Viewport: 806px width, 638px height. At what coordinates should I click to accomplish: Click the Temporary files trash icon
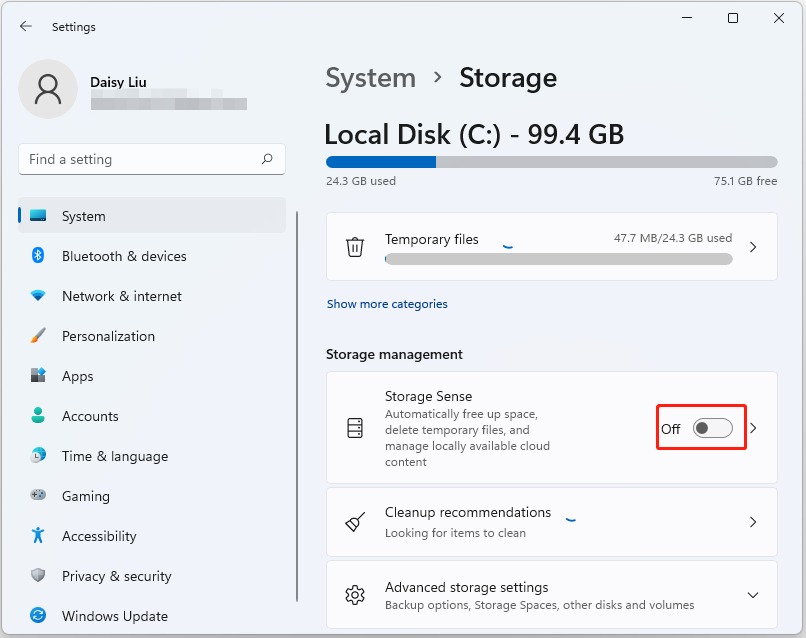tap(355, 247)
